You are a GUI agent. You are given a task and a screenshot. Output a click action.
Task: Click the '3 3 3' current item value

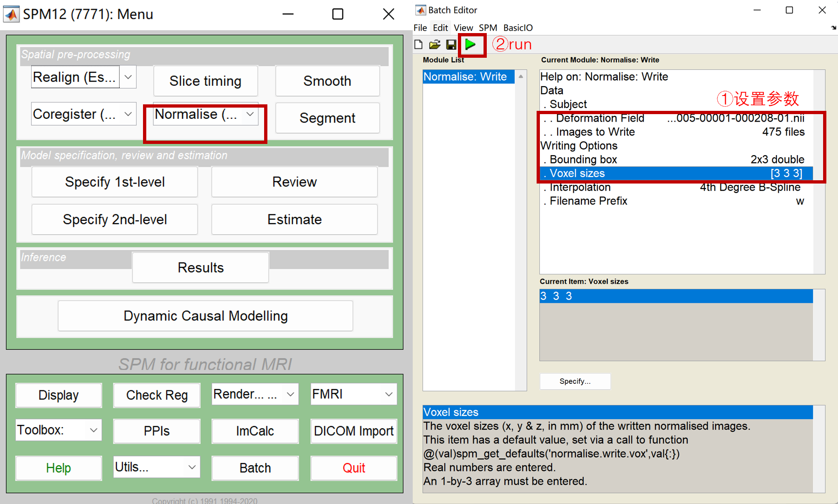tap(676, 296)
